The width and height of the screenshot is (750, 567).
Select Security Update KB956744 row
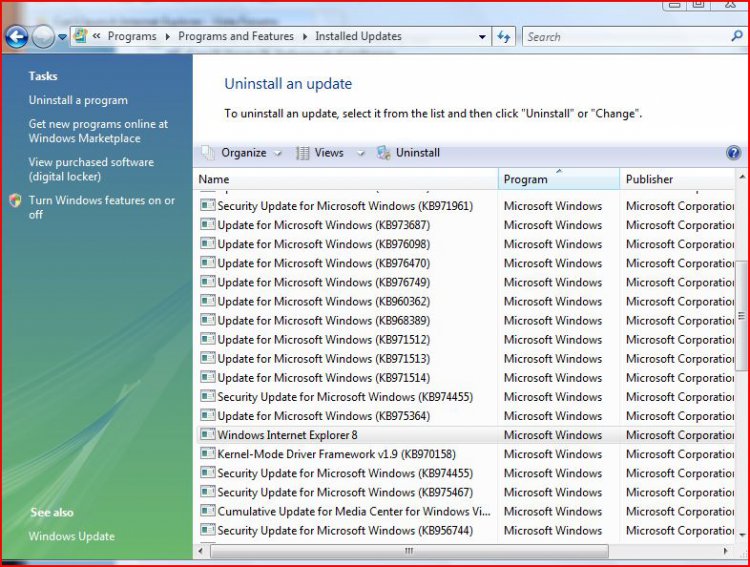[466, 531]
